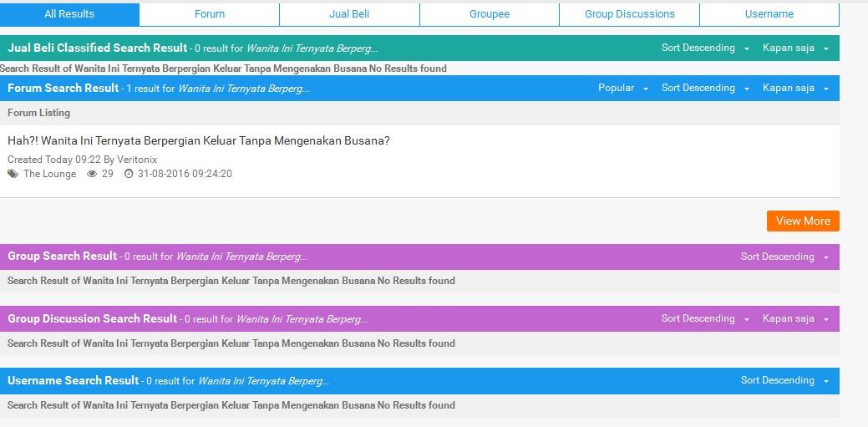Switch to the All Results tab
Viewport: 868px width, 427px height.
(69, 14)
